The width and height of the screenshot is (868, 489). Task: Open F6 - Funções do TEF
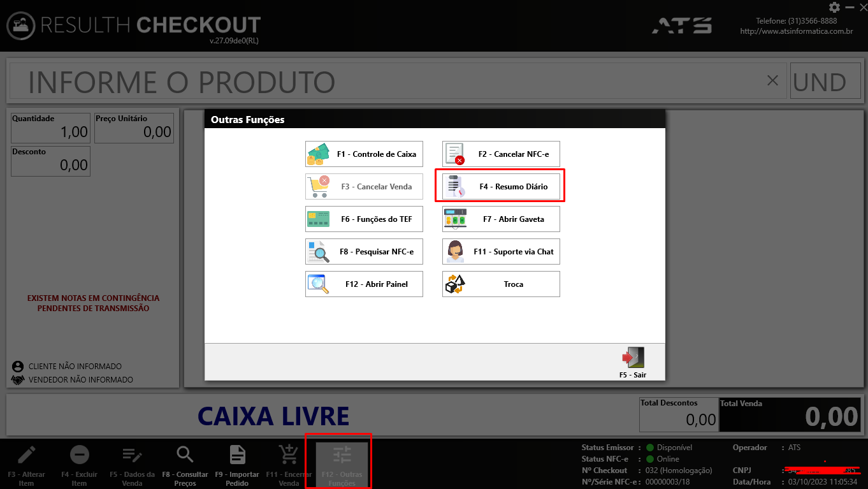(x=364, y=219)
